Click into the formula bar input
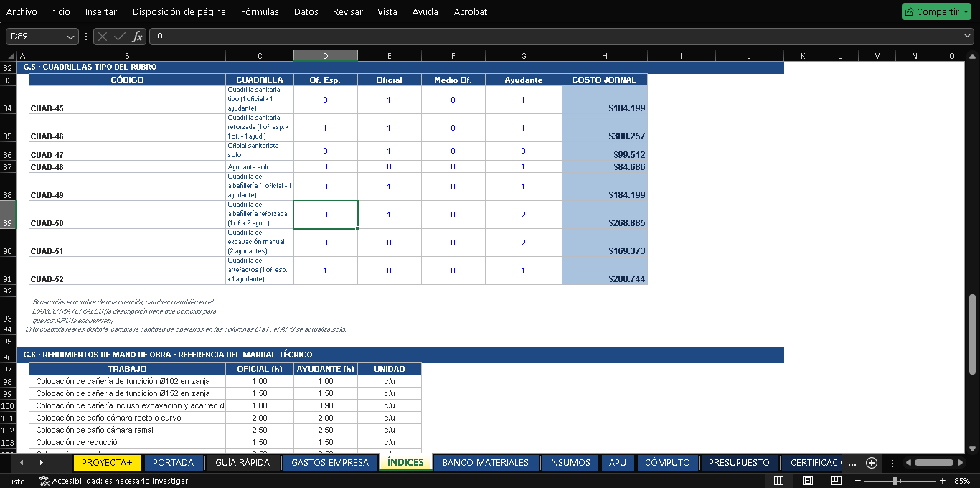This screenshot has height=488, width=980. [556, 37]
